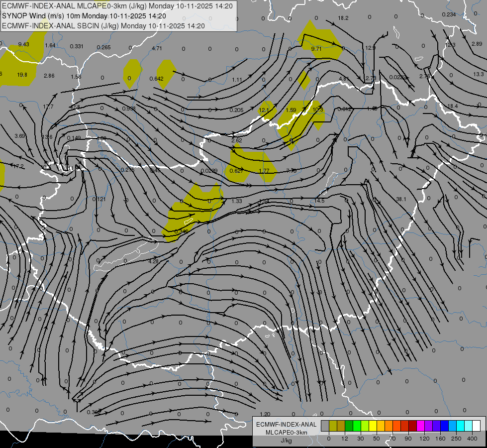Click the 400 label on the legend scale
Image resolution: width=487 pixels, height=448 pixels.
coord(472,439)
